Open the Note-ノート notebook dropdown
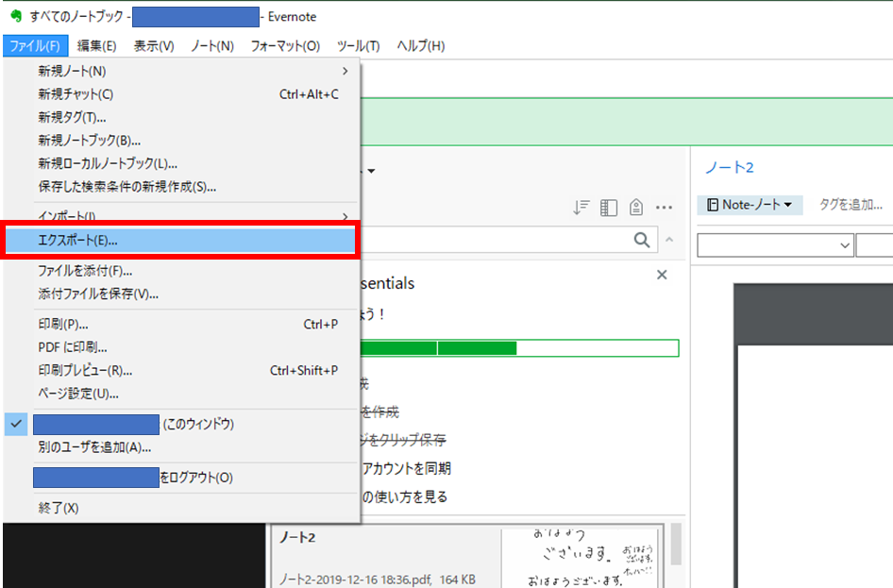This screenshot has height=588, width=893. [x=750, y=205]
